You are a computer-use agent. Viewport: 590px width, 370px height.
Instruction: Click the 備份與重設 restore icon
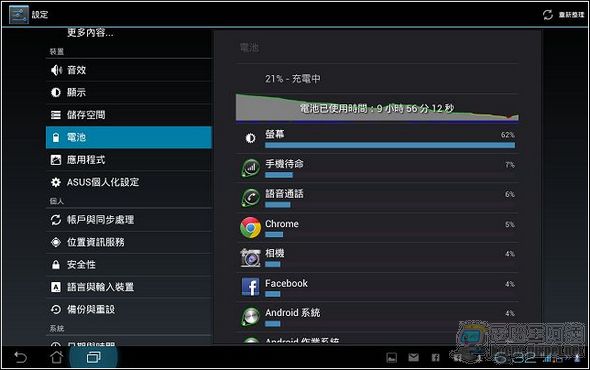click(56, 309)
